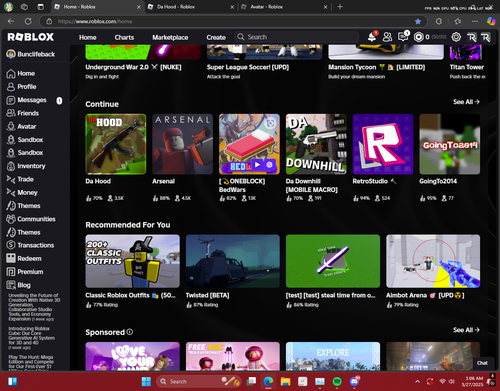500x391 pixels.
Task: Open the Roblox notifications bell
Action: tap(372, 37)
